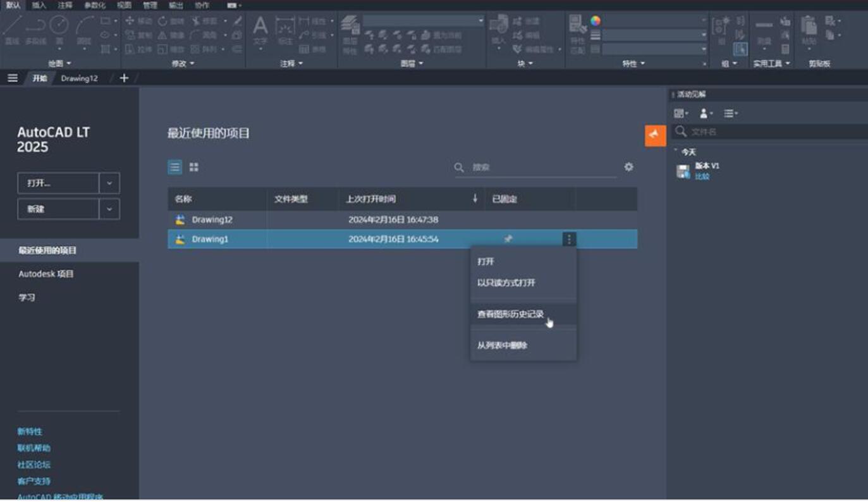The height and width of the screenshot is (502, 868).
Task: Click the hamburger menu beside Start tab
Action: (x=12, y=78)
